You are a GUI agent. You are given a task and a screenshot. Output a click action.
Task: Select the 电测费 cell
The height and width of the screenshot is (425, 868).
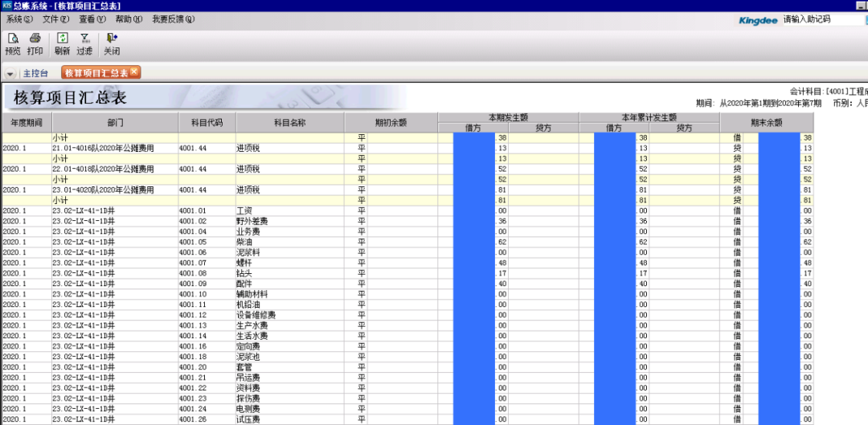[290, 408]
